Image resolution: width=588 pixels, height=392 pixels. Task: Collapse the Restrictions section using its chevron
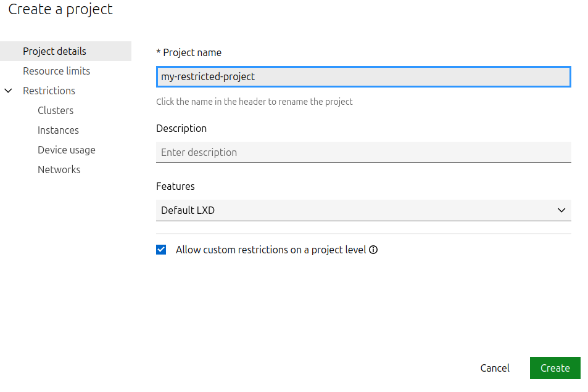pos(9,91)
